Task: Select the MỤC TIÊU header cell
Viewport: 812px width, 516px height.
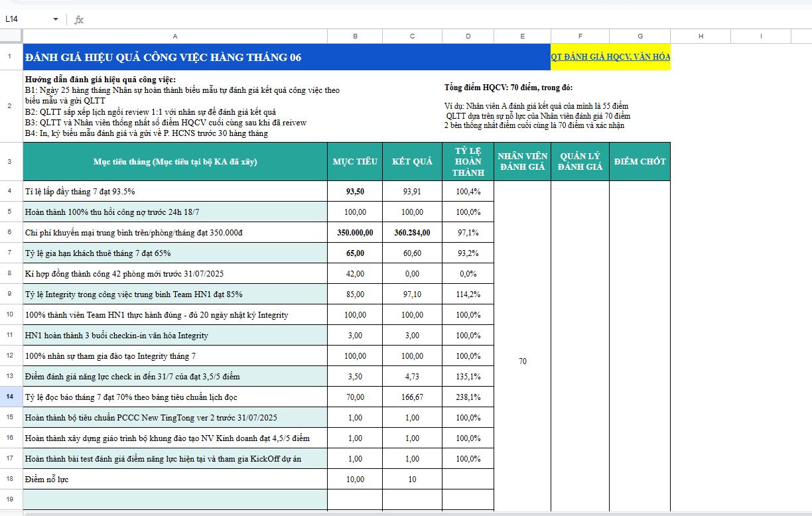Action: [355, 161]
